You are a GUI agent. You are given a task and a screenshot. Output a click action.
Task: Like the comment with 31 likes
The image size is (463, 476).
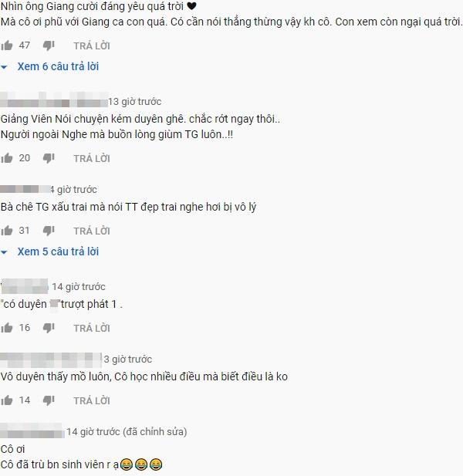click(7, 231)
